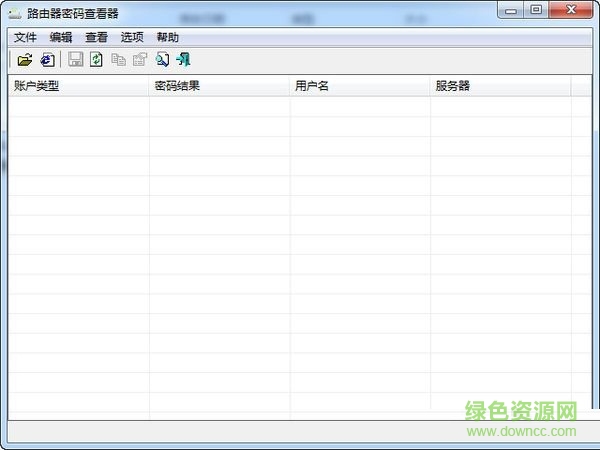Click the grayed Properties toolbar icon
600x450 pixels.
[x=140, y=60]
